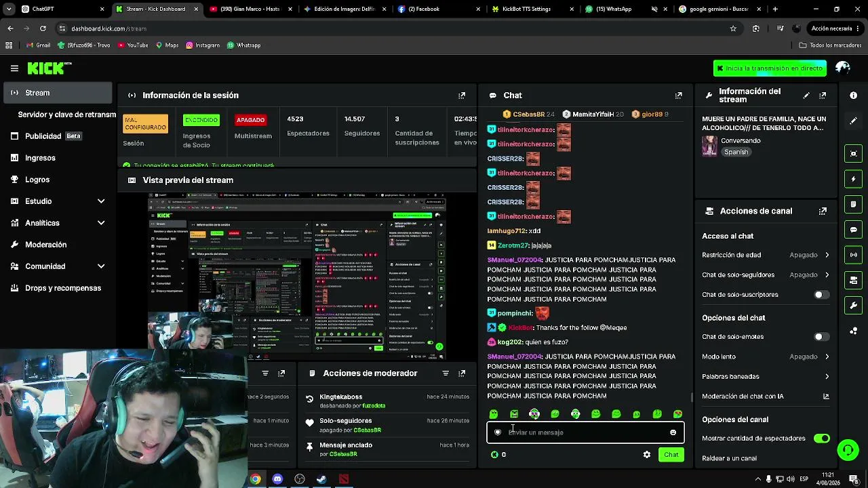Open Servidor y clave de retransmisión

[67, 115]
